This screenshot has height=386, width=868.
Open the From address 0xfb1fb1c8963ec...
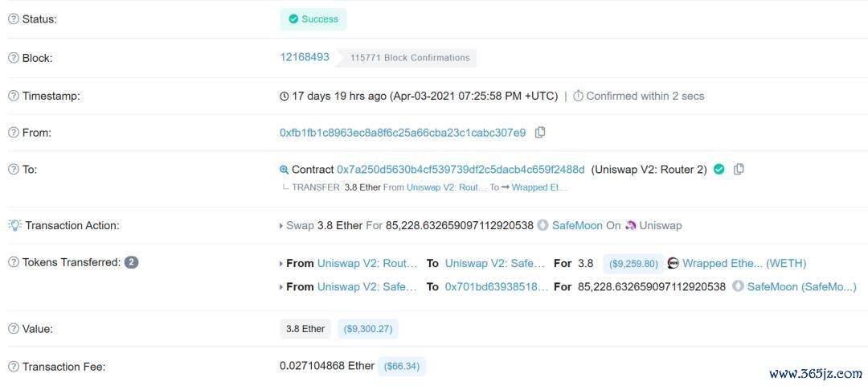point(403,133)
